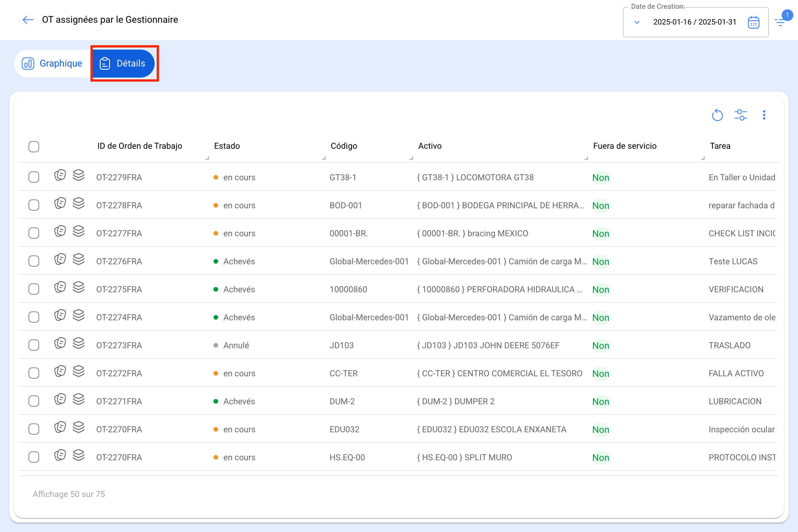Click cell text OT-2273FRA
798x532 pixels.
click(x=119, y=345)
